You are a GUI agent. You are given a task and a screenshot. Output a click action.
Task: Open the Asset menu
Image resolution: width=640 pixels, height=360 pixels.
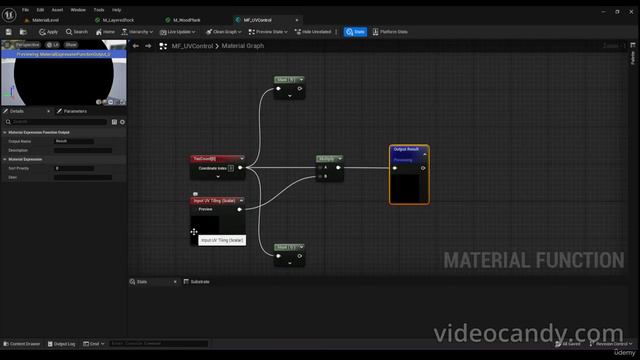point(57,10)
